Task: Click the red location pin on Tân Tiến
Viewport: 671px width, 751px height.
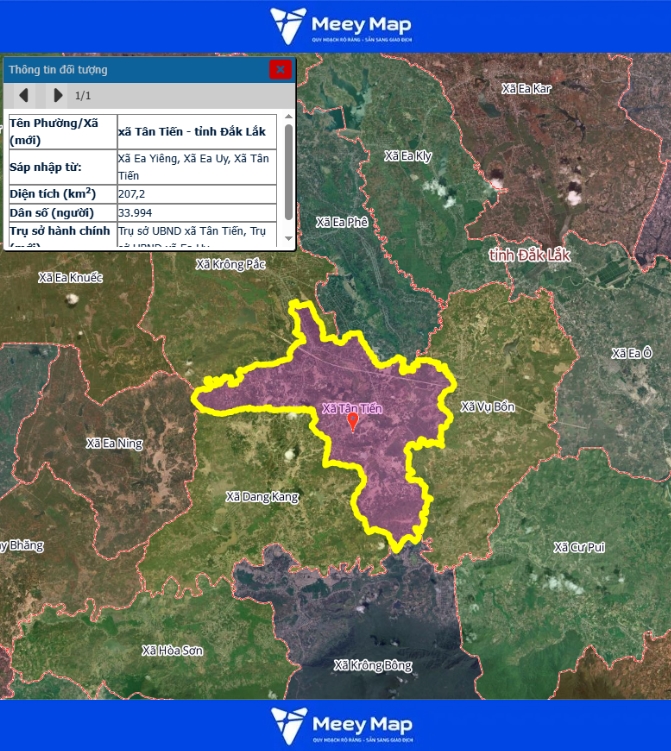Action: tap(352, 422)
